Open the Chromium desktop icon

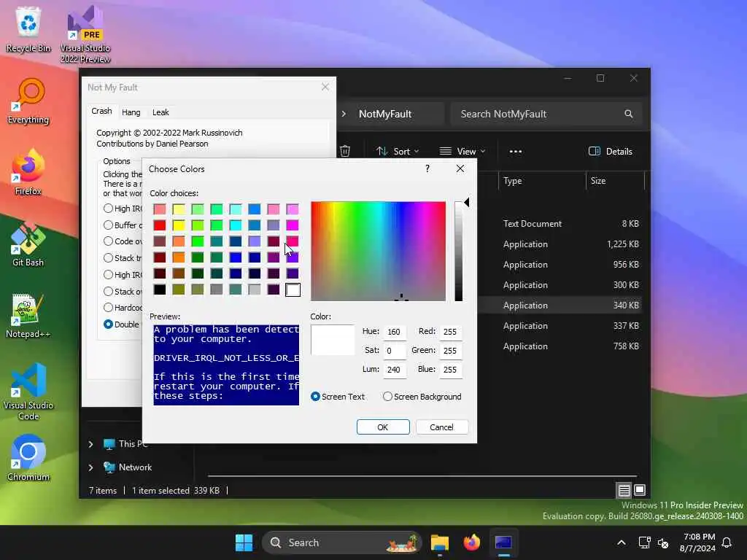click(28, 458)
